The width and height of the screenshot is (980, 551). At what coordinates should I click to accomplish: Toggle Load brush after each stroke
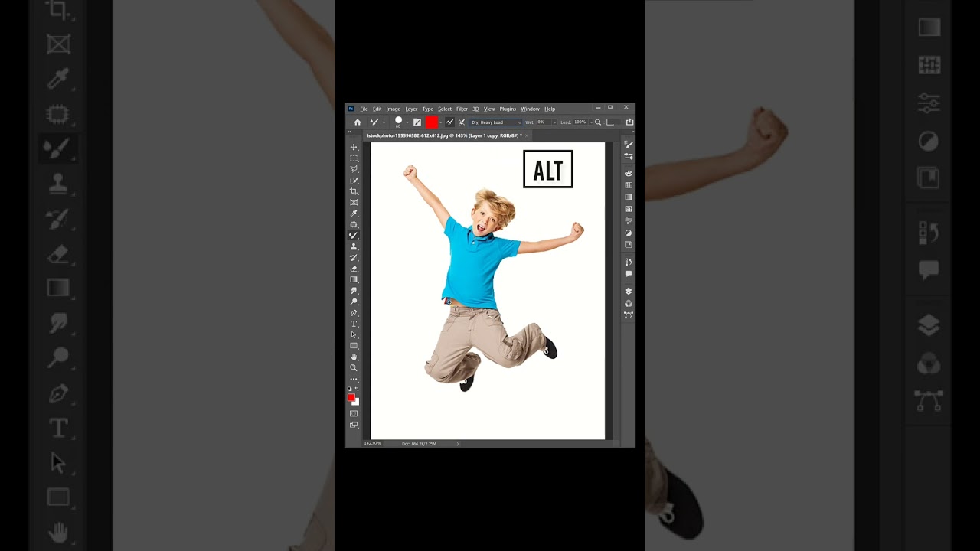(449, 122)
